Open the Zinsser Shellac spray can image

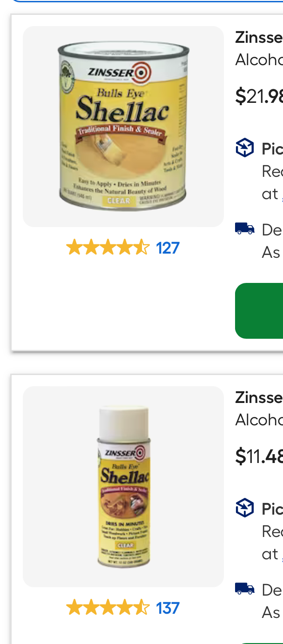[123, 487]
